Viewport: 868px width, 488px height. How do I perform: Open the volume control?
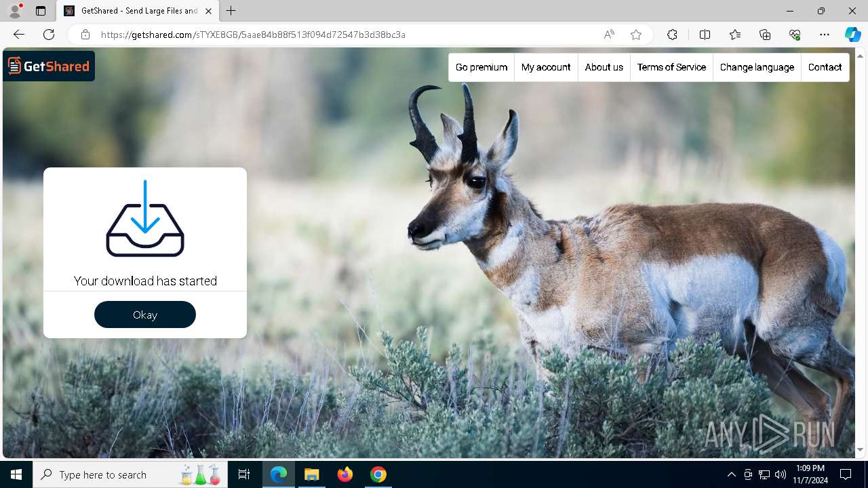coord(781,474)
